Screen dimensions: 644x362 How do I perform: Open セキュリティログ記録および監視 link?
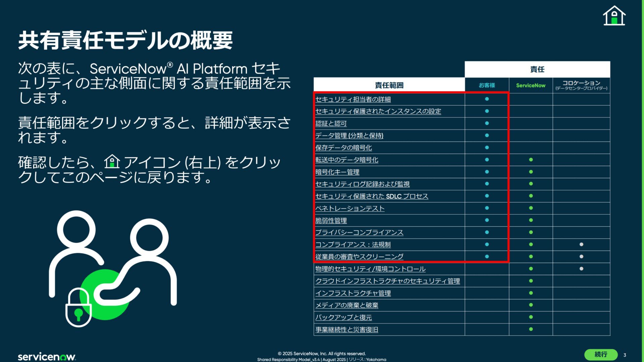pos(362,184)
